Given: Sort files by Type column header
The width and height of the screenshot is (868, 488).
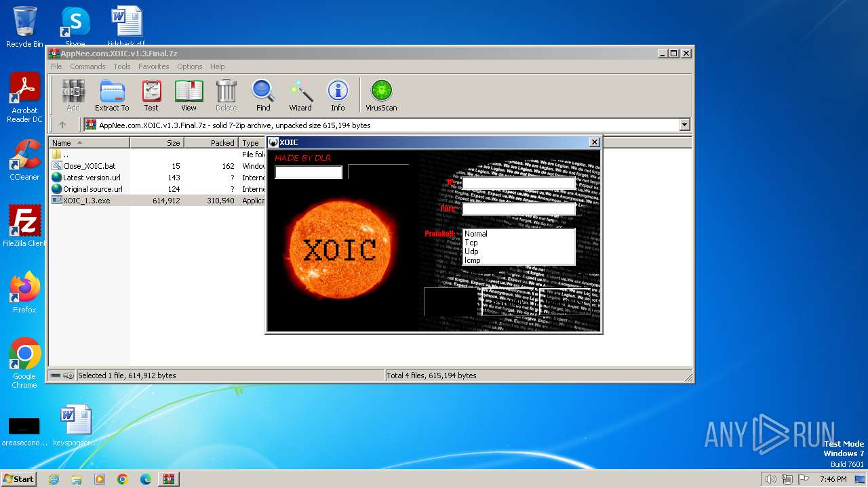Looking at the screenshot, I should [x=252, y=143].
